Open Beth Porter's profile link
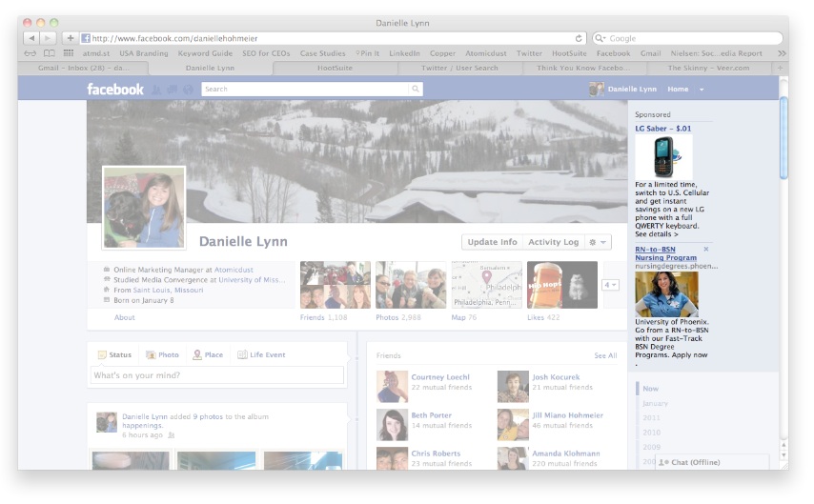Image resolution: width=814 pixels, height=504 pixels. coord(432,415)
